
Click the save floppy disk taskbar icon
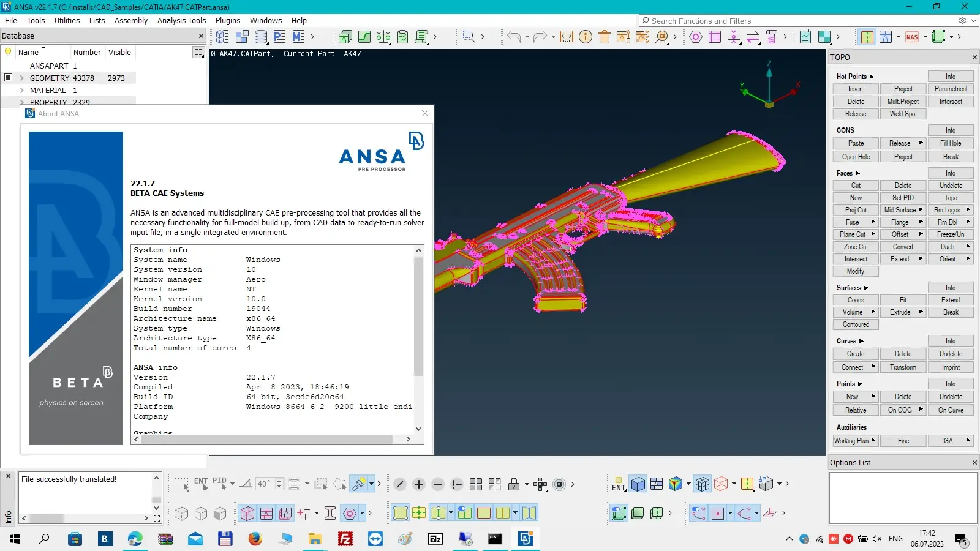point(225,539)
